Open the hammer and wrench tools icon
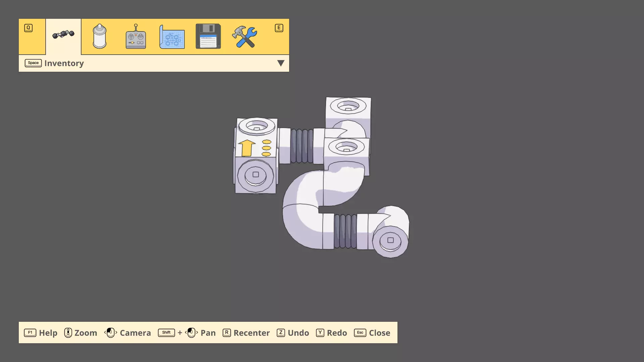 245,36
